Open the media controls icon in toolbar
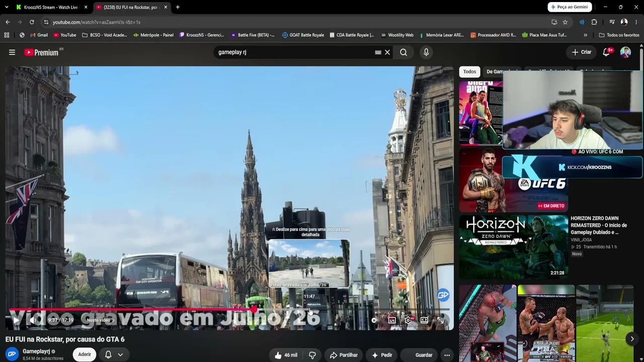The width and height of the screenshot is (644, 362). [612, 22]
